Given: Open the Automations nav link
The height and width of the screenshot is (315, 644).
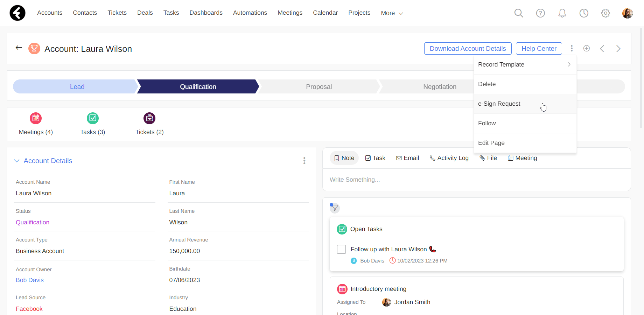Looking at the screenshot, I should point(250,13).
